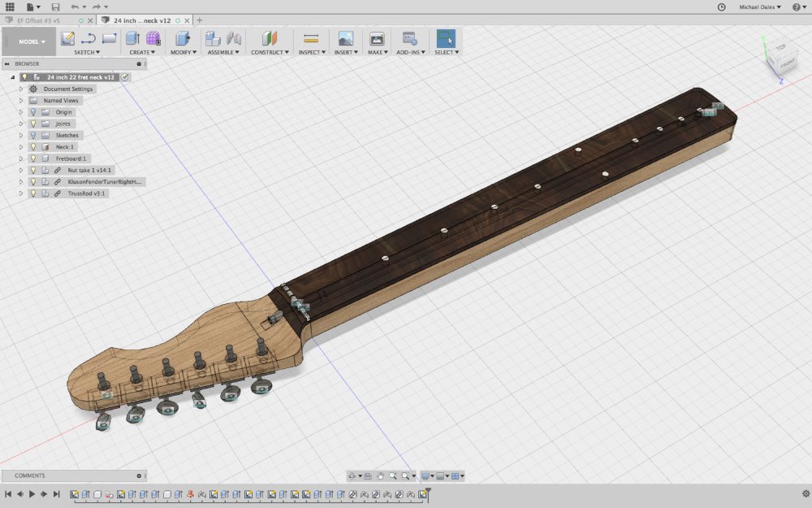
Task: Open timeline settings gear at bottom right
Action: click(x=806, y=494)
